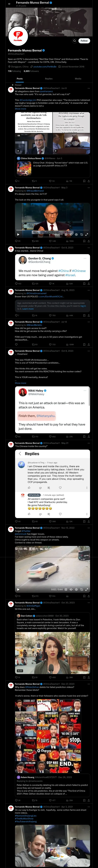This screenshot has width=98, height=868.
Task: Enter fullscreen on the Tesla street video
Action: (x=87, y=589)
